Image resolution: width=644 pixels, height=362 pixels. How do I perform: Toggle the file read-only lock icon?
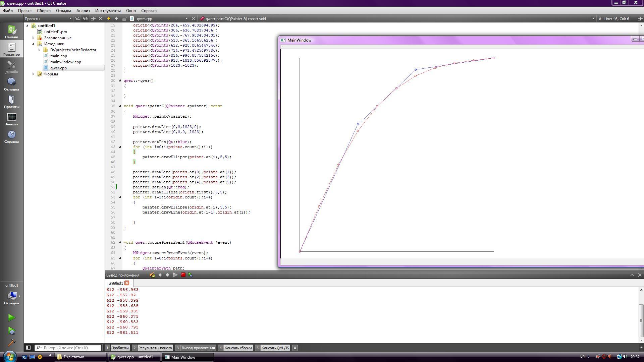click(x=124, y=19)
